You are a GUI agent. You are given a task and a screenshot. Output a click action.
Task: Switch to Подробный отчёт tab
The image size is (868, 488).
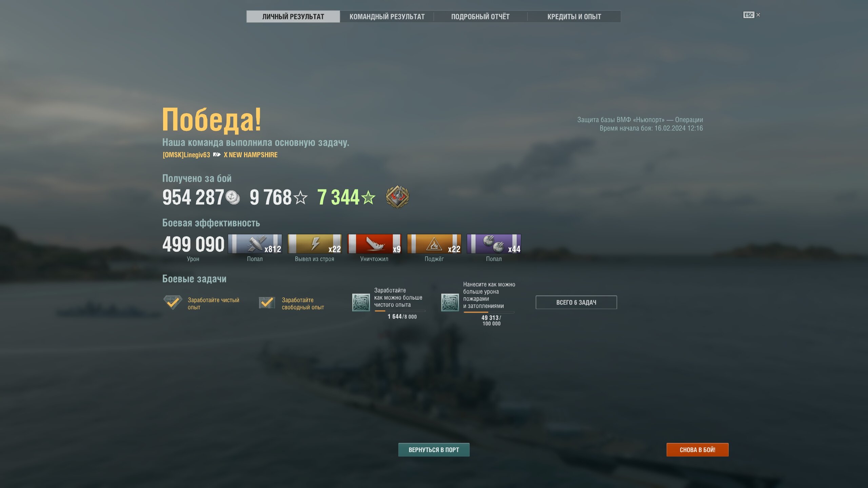(480, 17)
